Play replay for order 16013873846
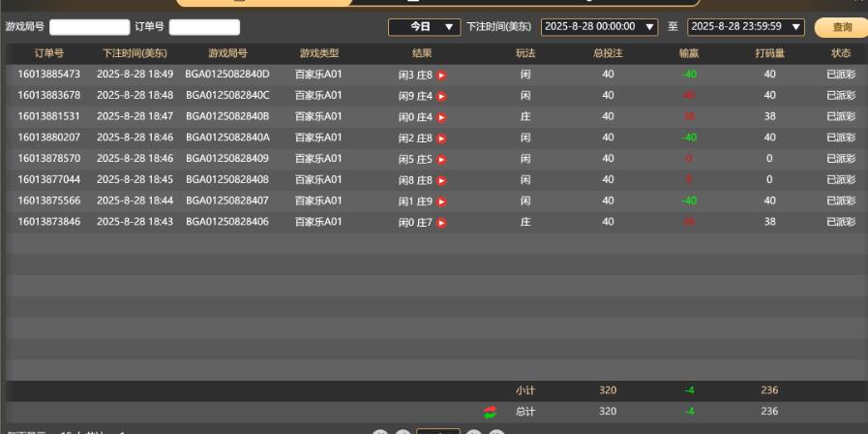868x434 pixels. pos(441,223)
